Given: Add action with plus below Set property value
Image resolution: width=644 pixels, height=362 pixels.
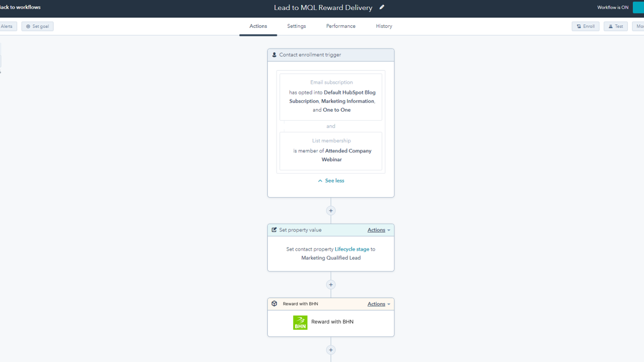Looking at the screenshot, I should (331, 285).
